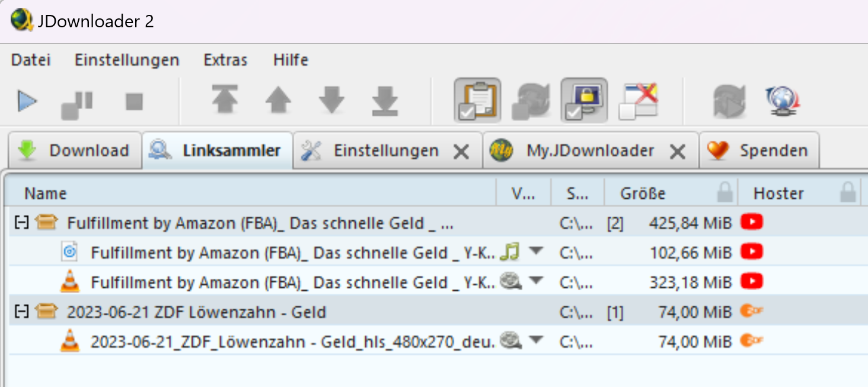The height and width of the screenshot is (387, 868).
Task: Open the Datei menu
Action: [x=31, y=60]
